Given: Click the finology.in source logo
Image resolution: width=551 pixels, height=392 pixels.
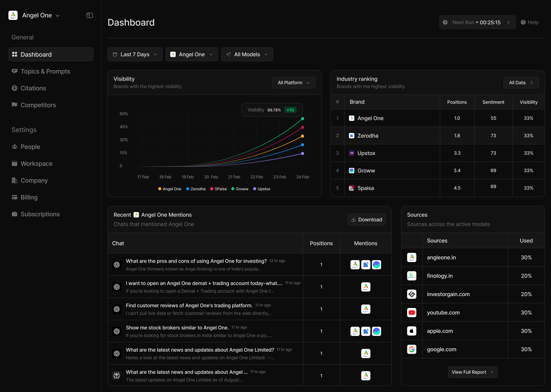Looking at the screenshot, I should click(x=412, y=276).
